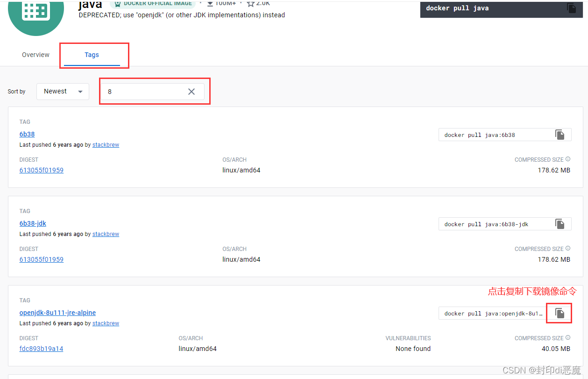Open the 6b38-jdk tag link
Viewport: 588px width, 379px height.
(x=33, y=223)
